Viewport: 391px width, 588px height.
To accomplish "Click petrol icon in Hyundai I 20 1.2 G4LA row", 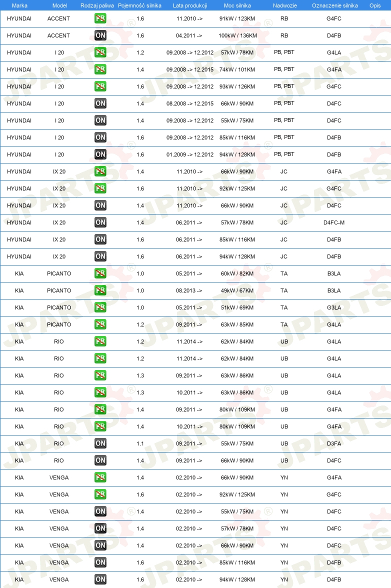I will tap(100, 52).
